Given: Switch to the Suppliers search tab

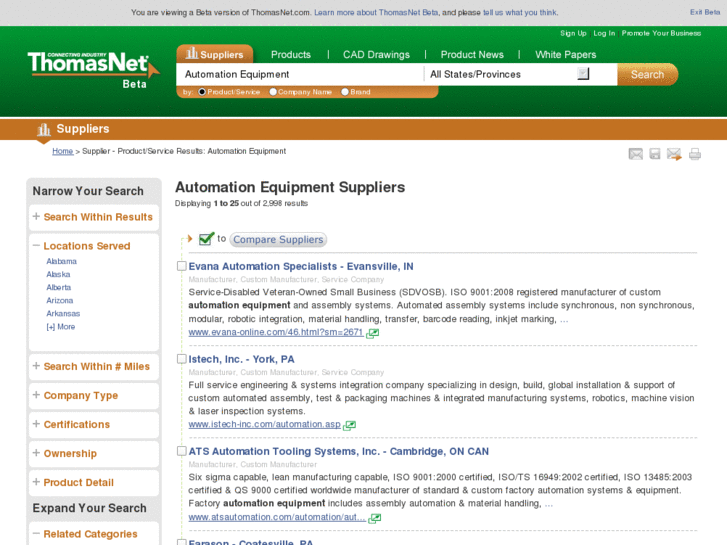Looking at the screenshot, I should pyautogui.click(x=215, y=54).
